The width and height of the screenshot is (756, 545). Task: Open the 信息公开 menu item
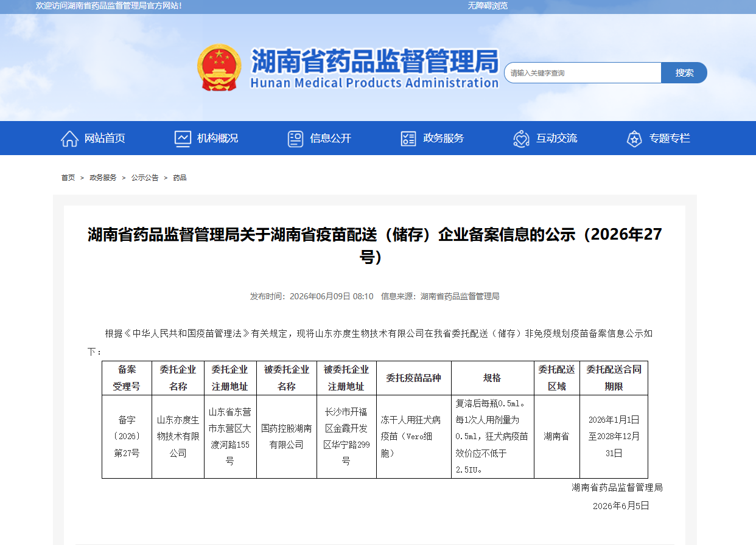(x=331, y=138)
